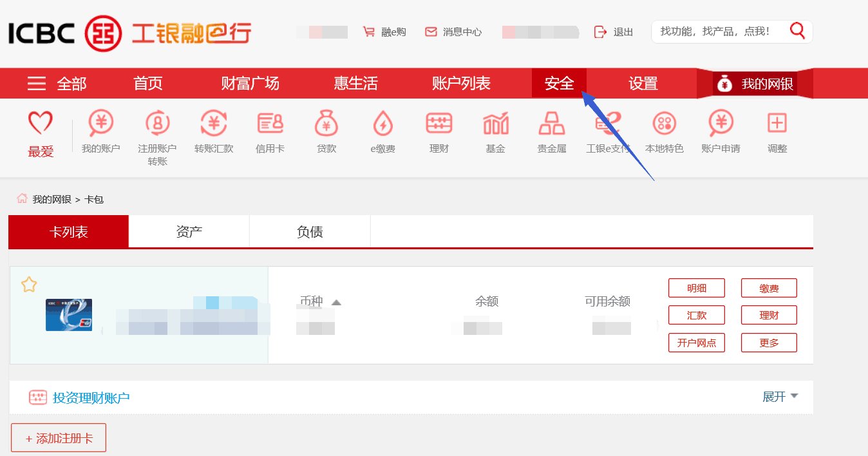This screenshot has width=868, height=456.
Task: Open the 安全 menu
Action: 559,83
